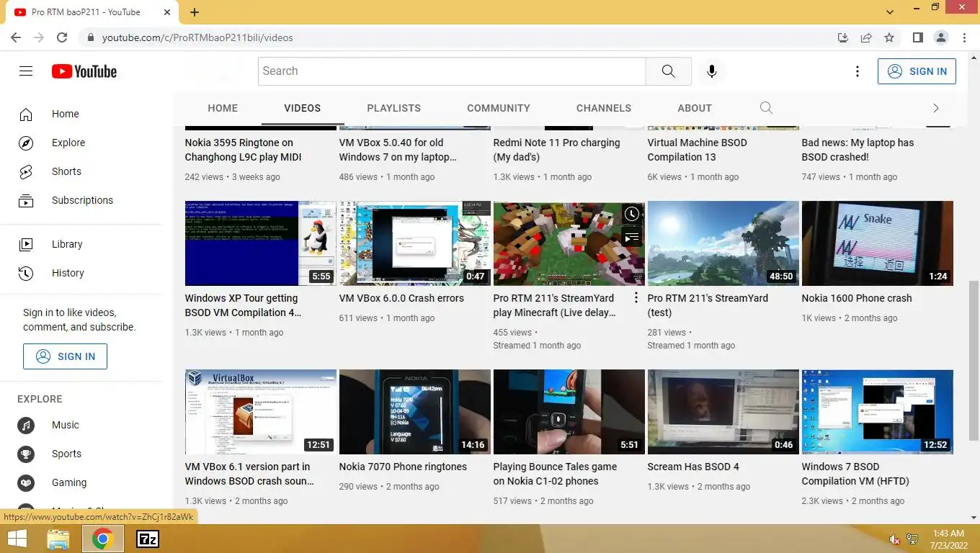Share this page from address bar
The image size is (980, 553).
pos(866,37)
